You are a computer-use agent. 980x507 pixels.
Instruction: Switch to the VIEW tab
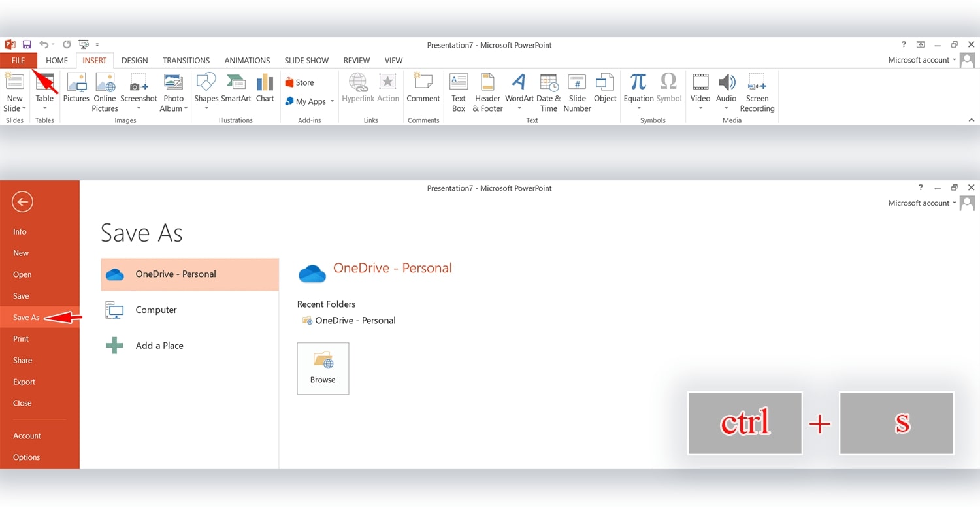tap(393, 60)
